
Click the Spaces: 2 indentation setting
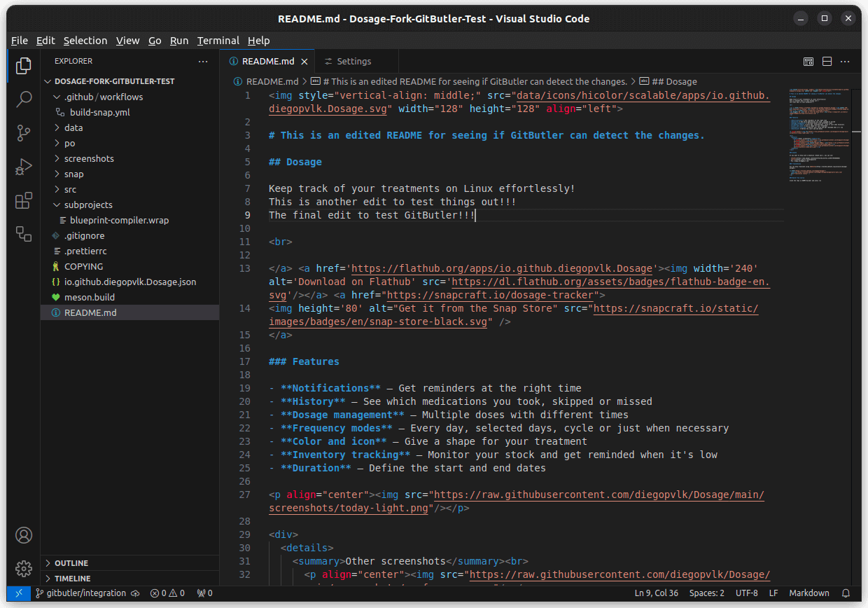pyautogui.click(x=707, y=593)
